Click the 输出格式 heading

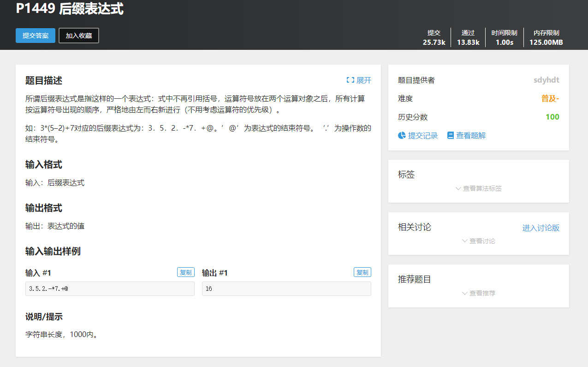point(44,208)
